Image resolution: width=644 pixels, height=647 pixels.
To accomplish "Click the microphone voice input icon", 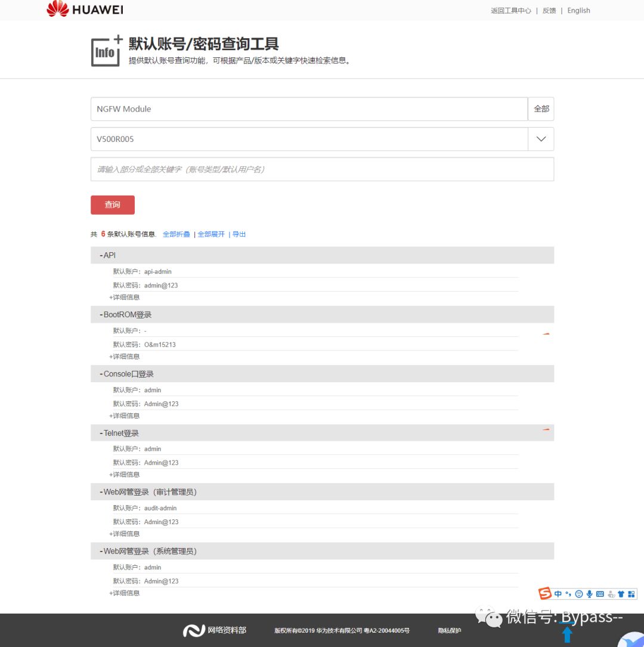I will pyautogui.click(x=590, y=594).
